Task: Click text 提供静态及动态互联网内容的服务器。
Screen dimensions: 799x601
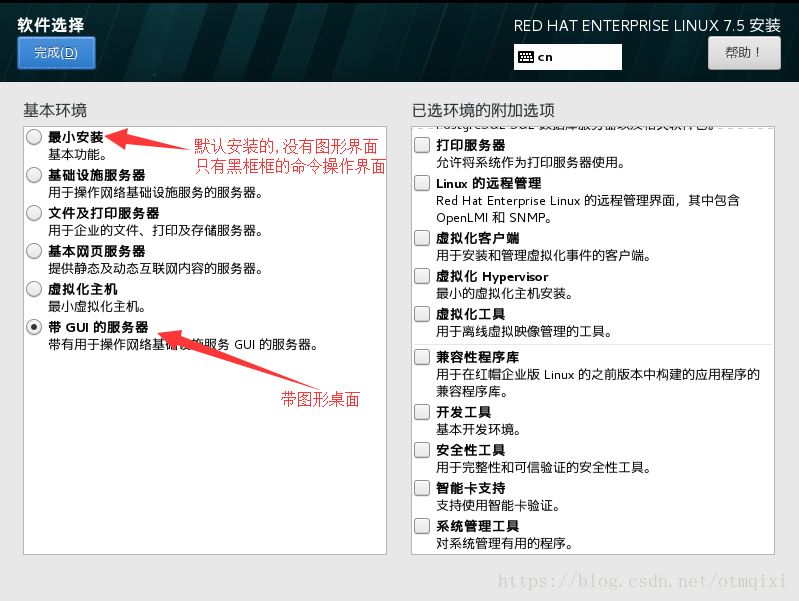Action: [x=155, y=269]
